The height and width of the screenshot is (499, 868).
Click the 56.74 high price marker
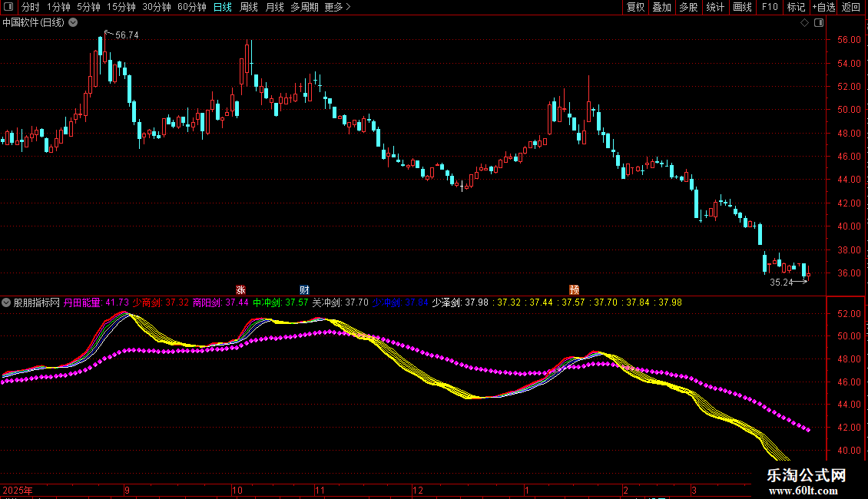[127, 35]
